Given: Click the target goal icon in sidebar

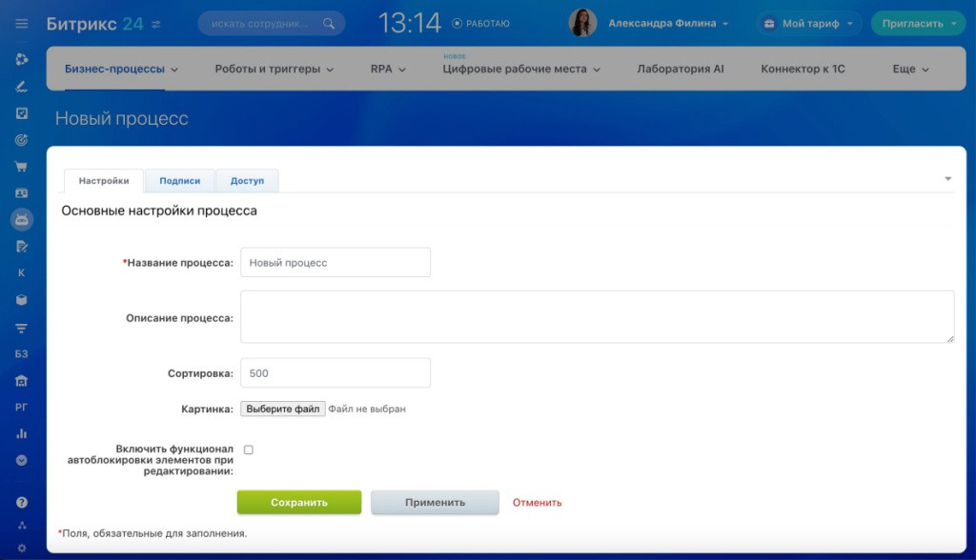Looking at the screenshot, I should point(21,140).
